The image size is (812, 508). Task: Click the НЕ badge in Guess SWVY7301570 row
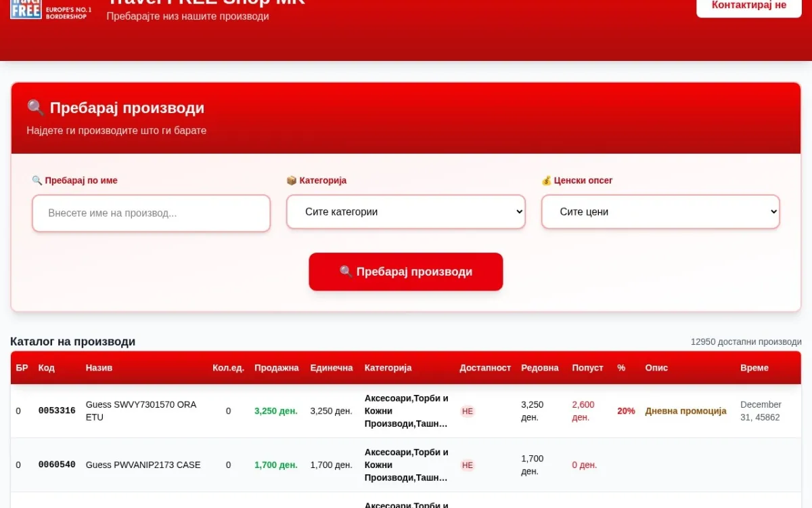coord(468,411)
